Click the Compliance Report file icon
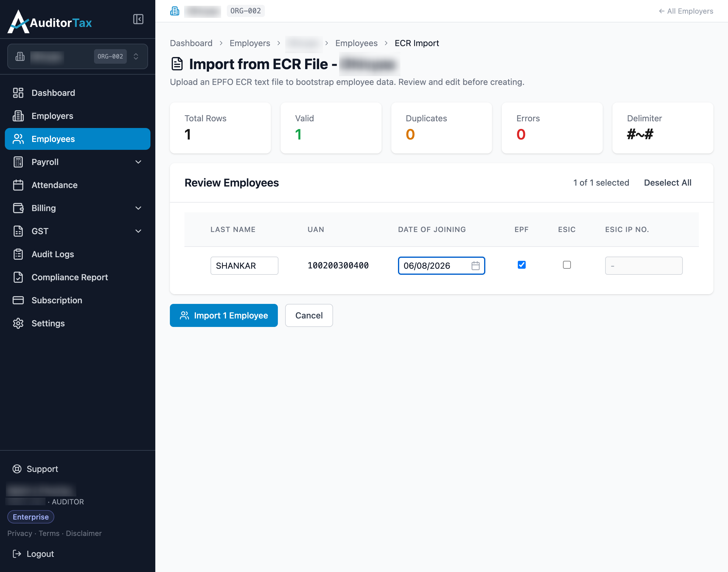 18,277
